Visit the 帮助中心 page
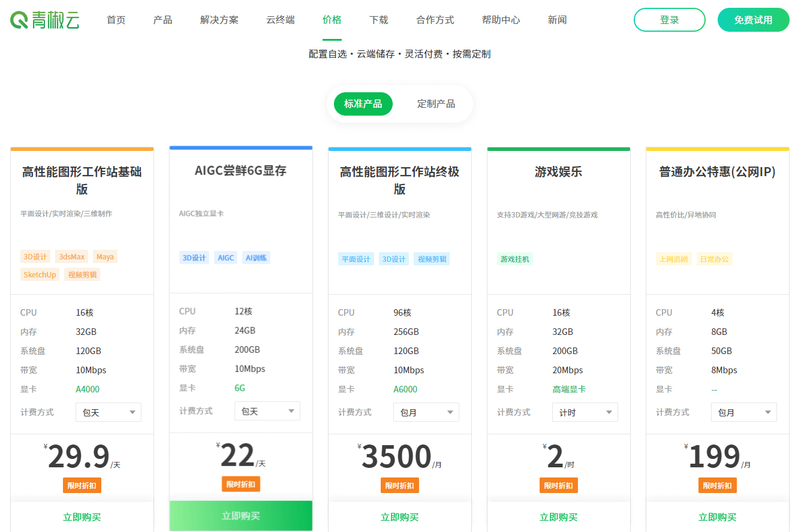Image resolution: width=792 pixels, height=532 pixels. [501, 20]
